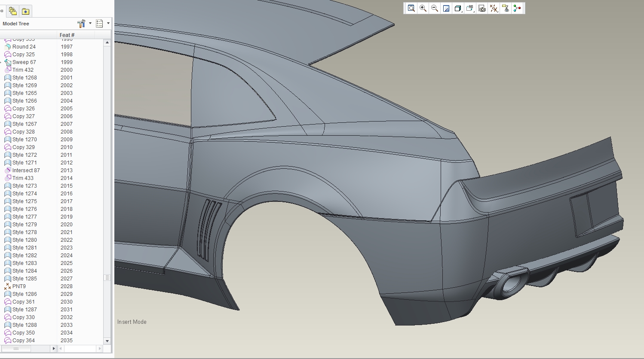Click feature number 1999 cell

[67, 62]
